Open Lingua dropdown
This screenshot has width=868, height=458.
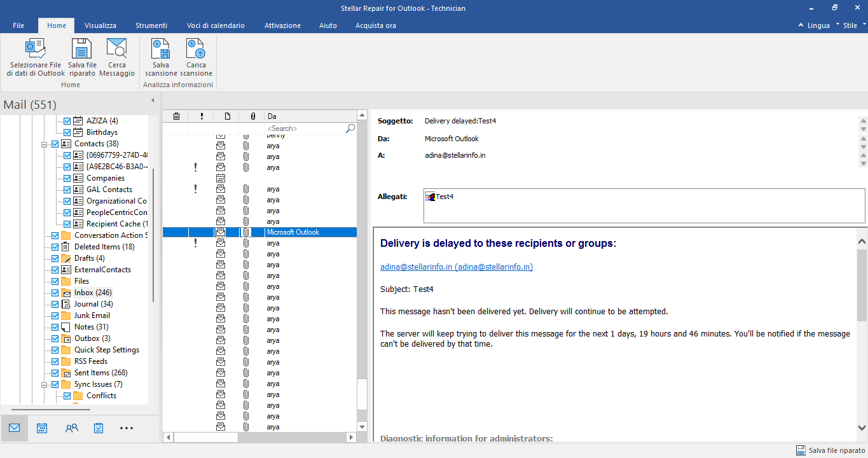coord(819,25)
